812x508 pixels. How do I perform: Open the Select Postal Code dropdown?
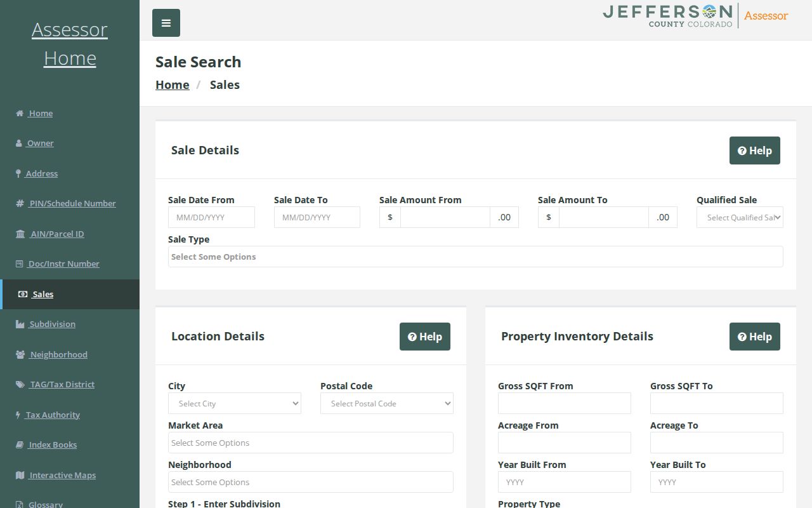click(x=387, y=403)
